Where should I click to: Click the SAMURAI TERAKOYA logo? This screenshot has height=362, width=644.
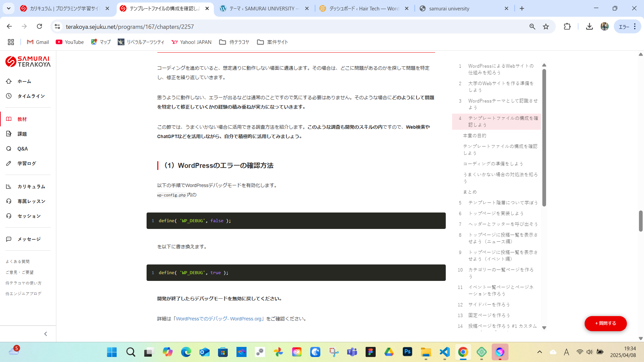[x=28, y=61]
